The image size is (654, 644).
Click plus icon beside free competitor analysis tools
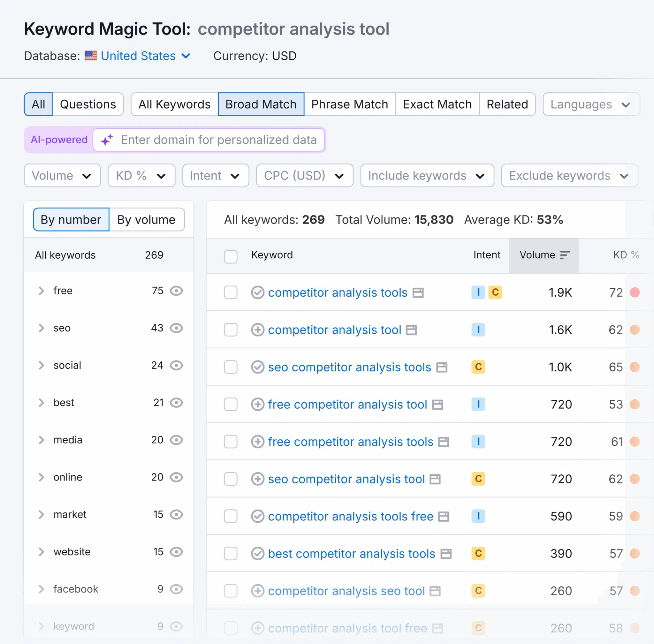point(257,442)
